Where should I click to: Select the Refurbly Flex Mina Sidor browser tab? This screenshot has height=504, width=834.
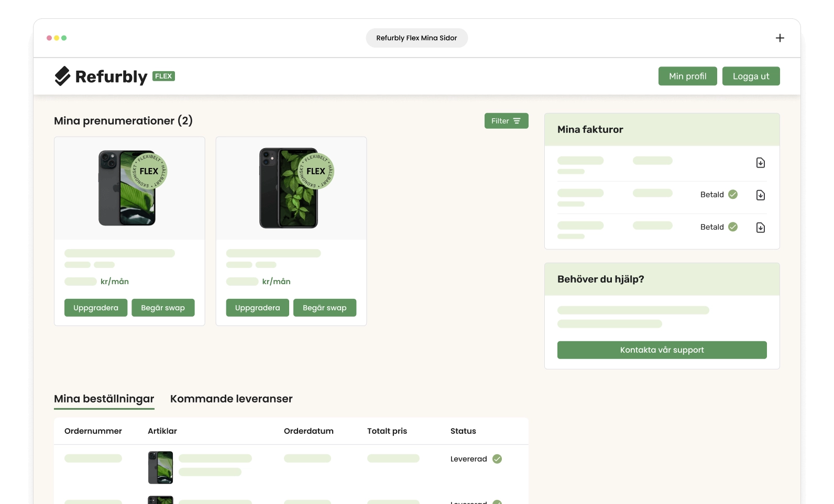[416, 38]
